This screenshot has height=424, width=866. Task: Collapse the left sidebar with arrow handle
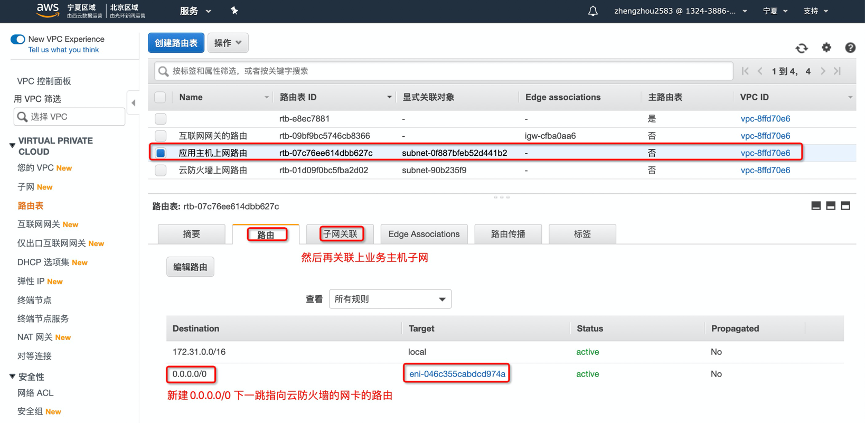point(133,101)
